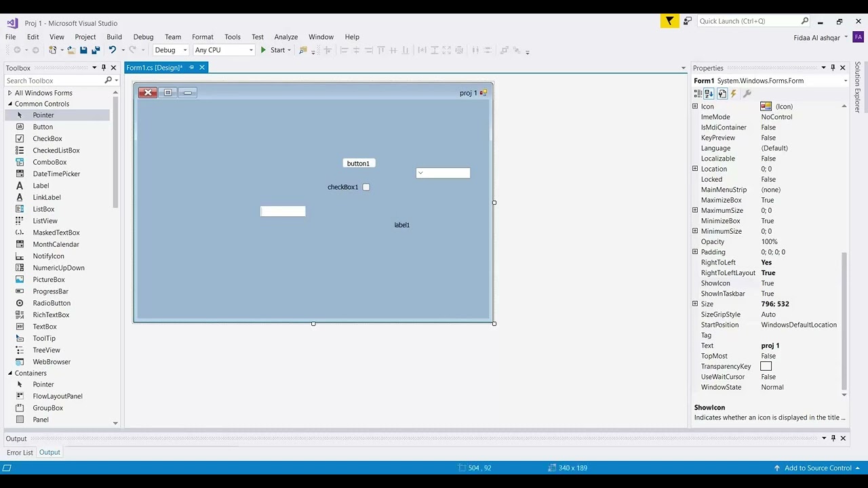
Task: Open the Build menu
Action: [114, 37]
